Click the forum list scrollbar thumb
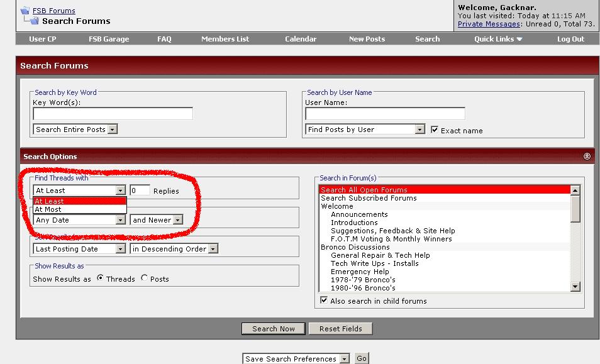 (x=575, y=209)
